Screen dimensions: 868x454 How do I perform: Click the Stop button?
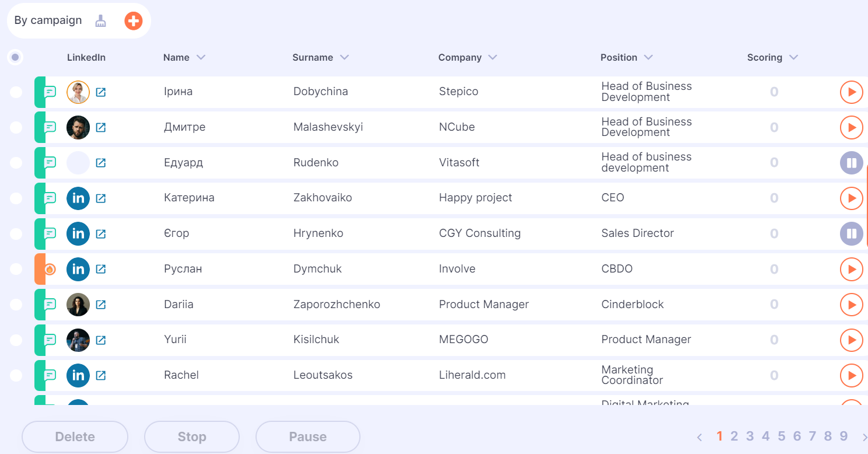(192, 436)
